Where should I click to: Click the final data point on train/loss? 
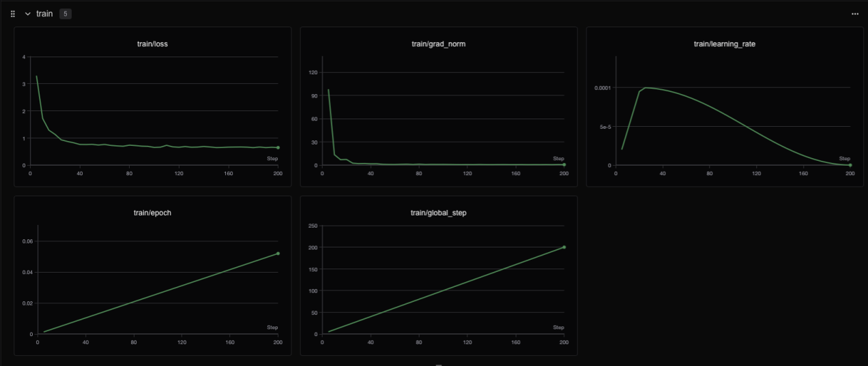point(278,147)
